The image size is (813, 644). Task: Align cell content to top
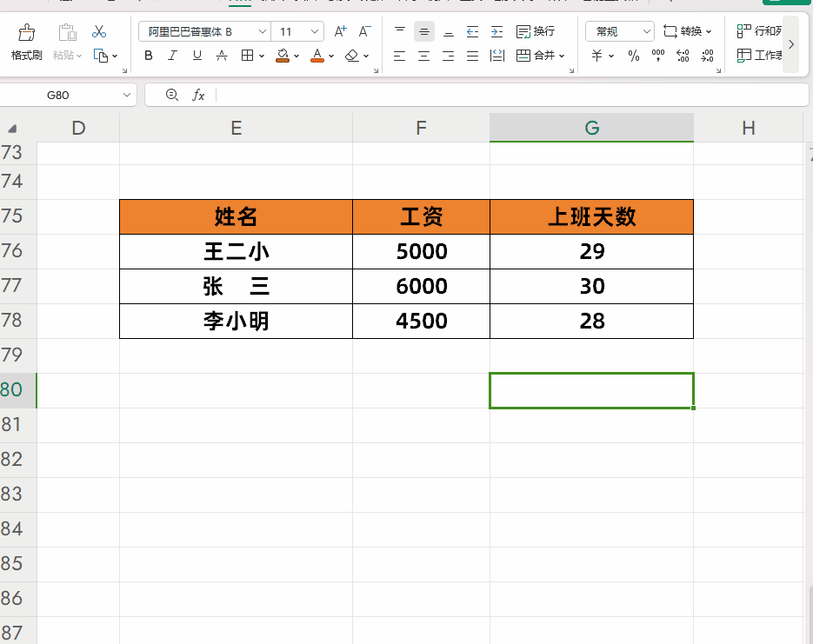pyautogui.click(x=400, y=31)
